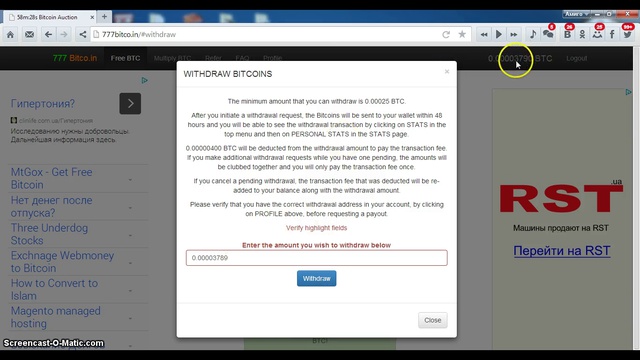640x360 pixels.
Task: Open Нет денег после отпуска? link
Action: (51, 207)
